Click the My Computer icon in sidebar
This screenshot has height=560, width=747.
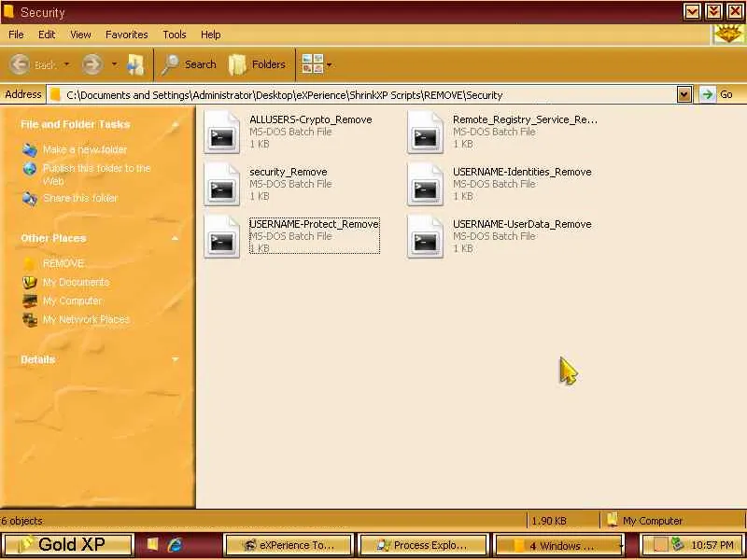tap(30, 301)
